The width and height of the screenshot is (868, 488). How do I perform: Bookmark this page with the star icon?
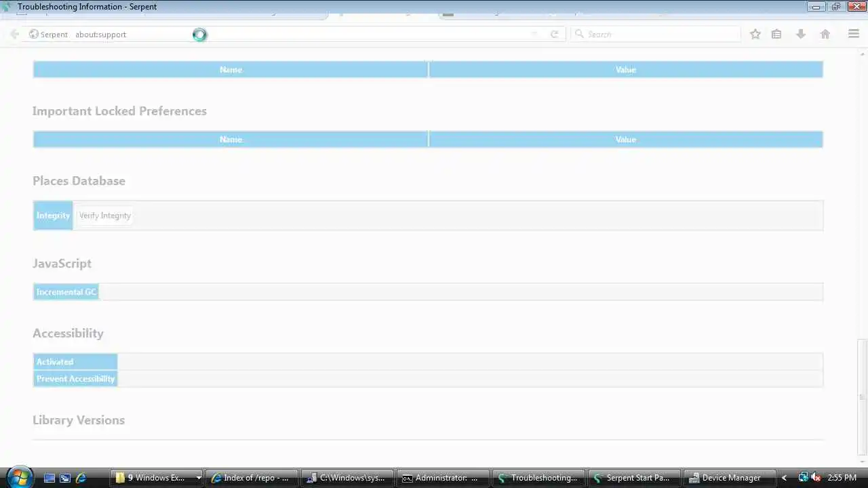tap(755, 34)
